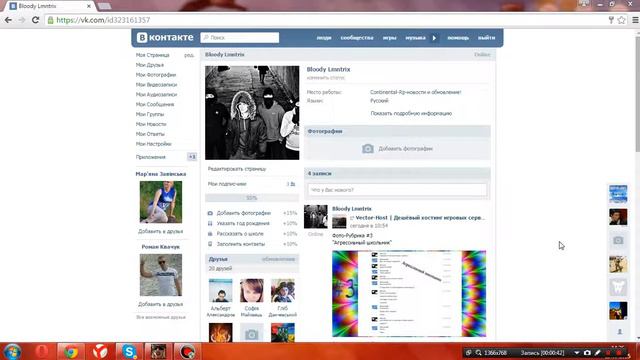640x360 pixels.
Task: Open Opera from the taskbar
Action: click(42, 352)
